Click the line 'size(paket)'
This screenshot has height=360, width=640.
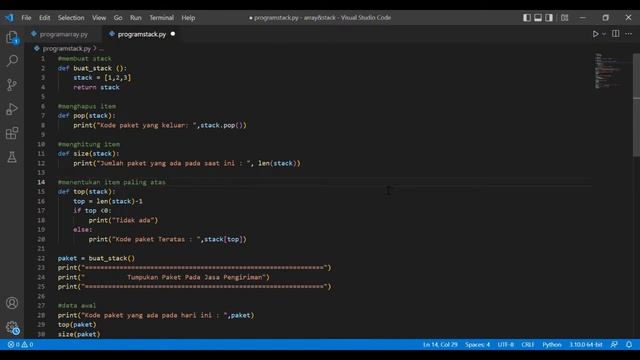click(79, 334)
